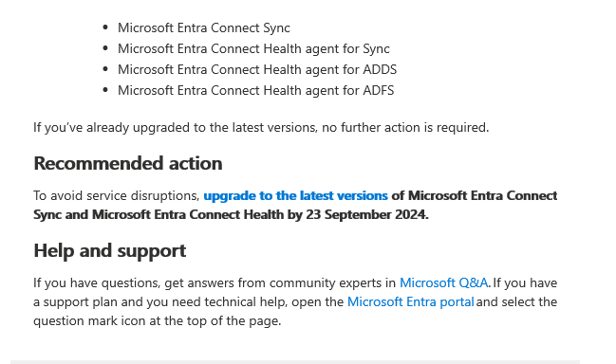Click the bullet before "Health agent for Sync"
This screenshot has width=616, height=364.
pos(105,47)
